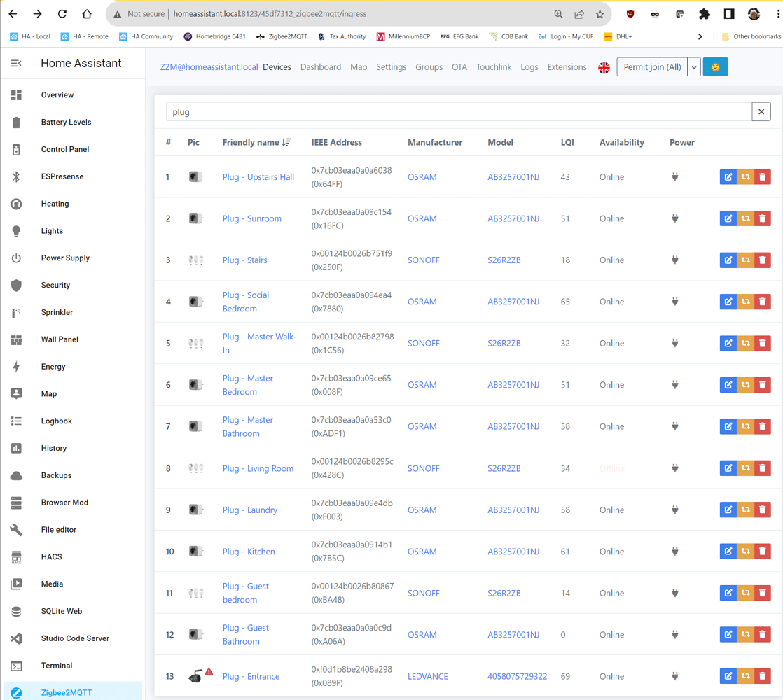Switch to the Dashboard tab in Zigbee2MQTT

321,67
